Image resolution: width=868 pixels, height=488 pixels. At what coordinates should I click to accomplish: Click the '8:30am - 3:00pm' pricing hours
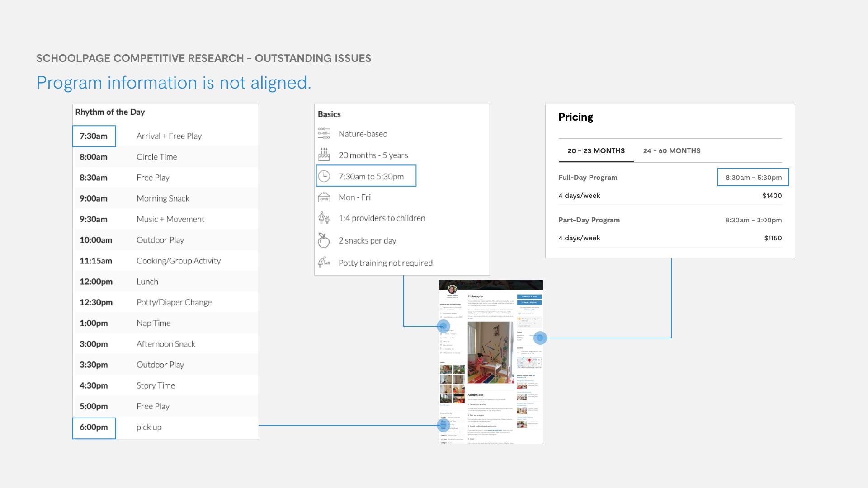coord(754,220)
